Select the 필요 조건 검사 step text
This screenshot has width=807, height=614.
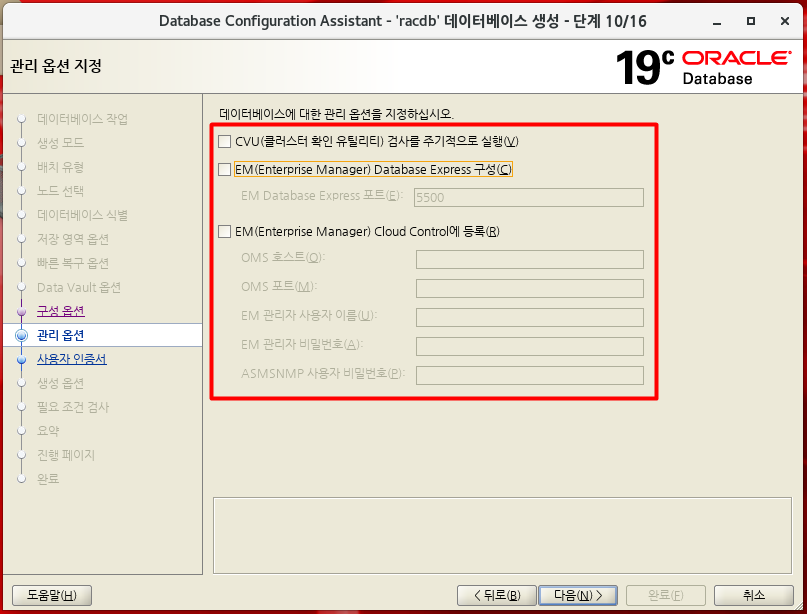[x=73, y=407]
